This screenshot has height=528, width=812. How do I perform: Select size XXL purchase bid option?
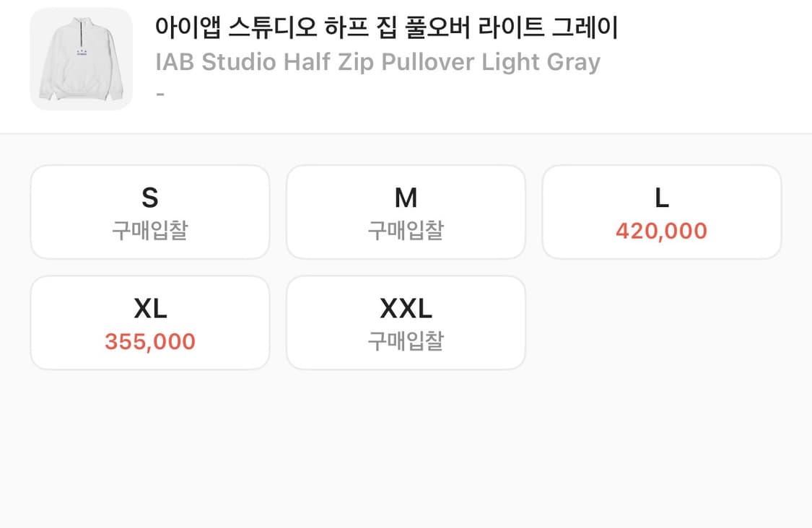(406, 322)
